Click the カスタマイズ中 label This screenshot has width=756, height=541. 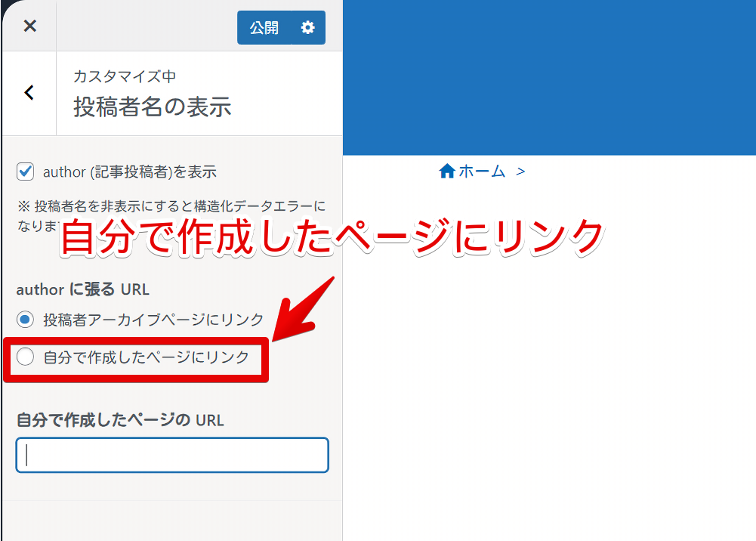tap(125, 76)
